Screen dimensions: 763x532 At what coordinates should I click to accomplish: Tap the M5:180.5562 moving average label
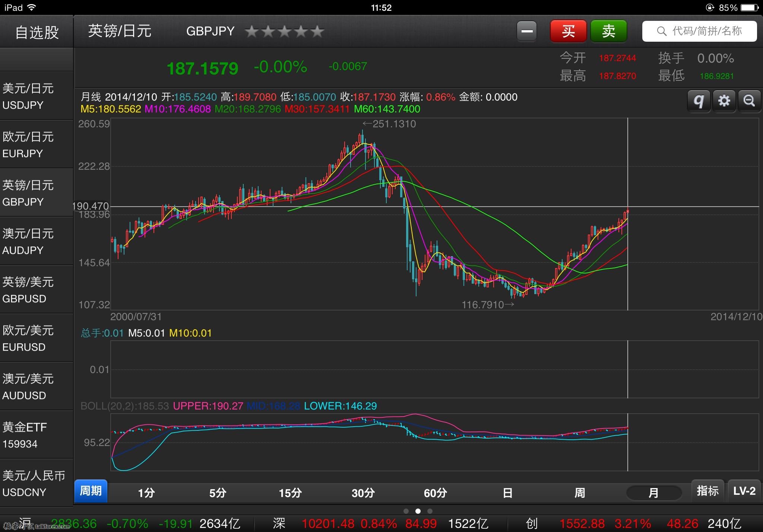click(x=111, y=109)
